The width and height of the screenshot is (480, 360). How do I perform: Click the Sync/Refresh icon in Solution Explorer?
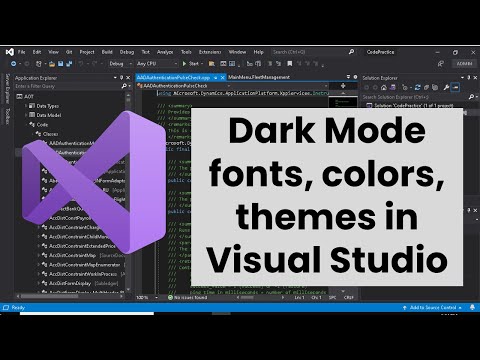click(417, 88)
